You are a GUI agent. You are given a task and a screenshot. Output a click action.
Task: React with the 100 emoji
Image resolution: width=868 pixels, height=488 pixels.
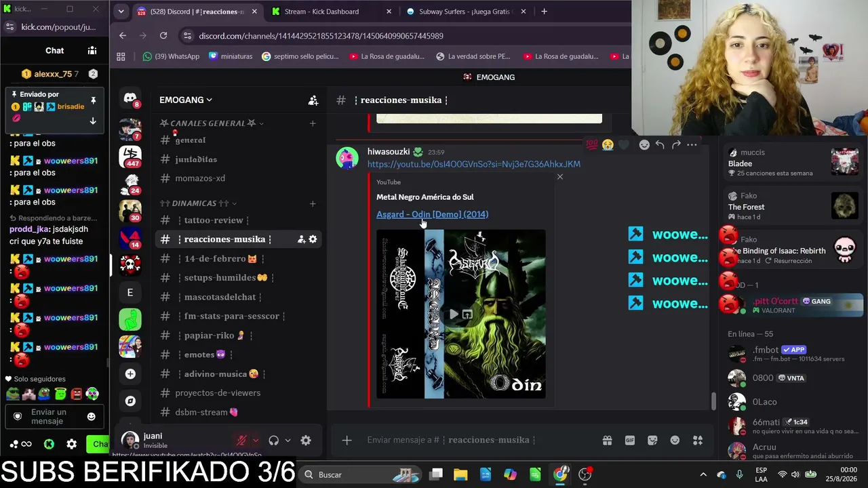[x=592, y=144]
